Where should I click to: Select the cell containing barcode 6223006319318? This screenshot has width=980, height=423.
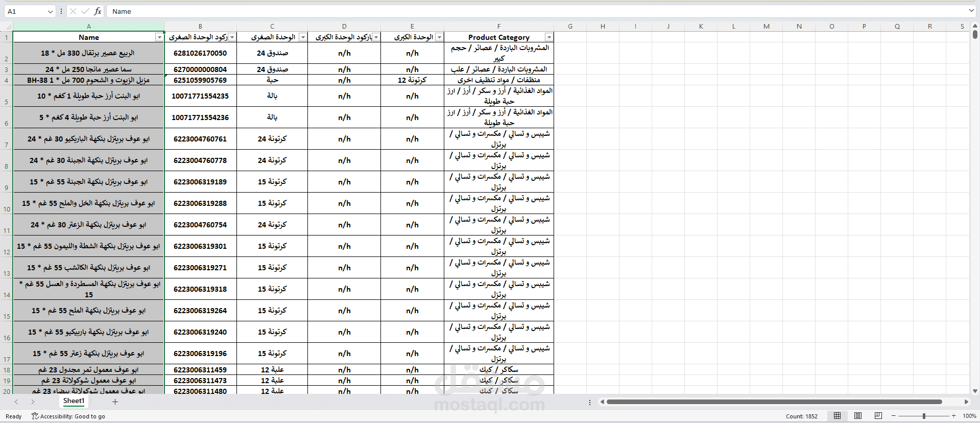[200, 289]
